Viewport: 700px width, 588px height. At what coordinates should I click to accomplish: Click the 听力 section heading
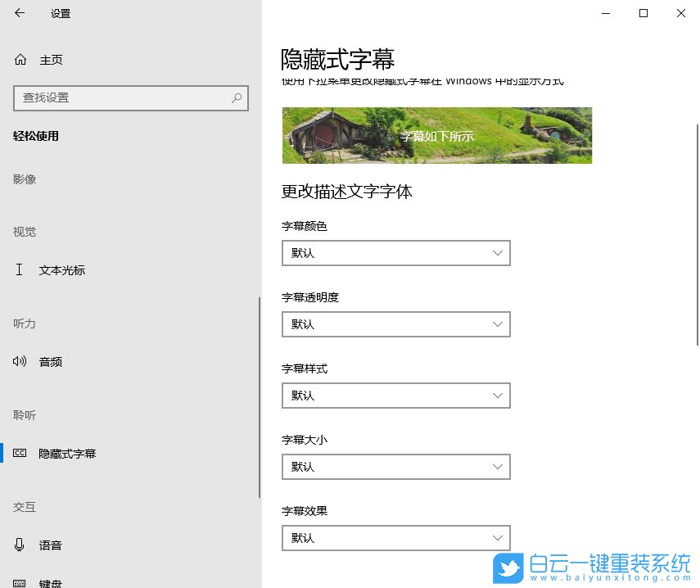click(24, 323)
